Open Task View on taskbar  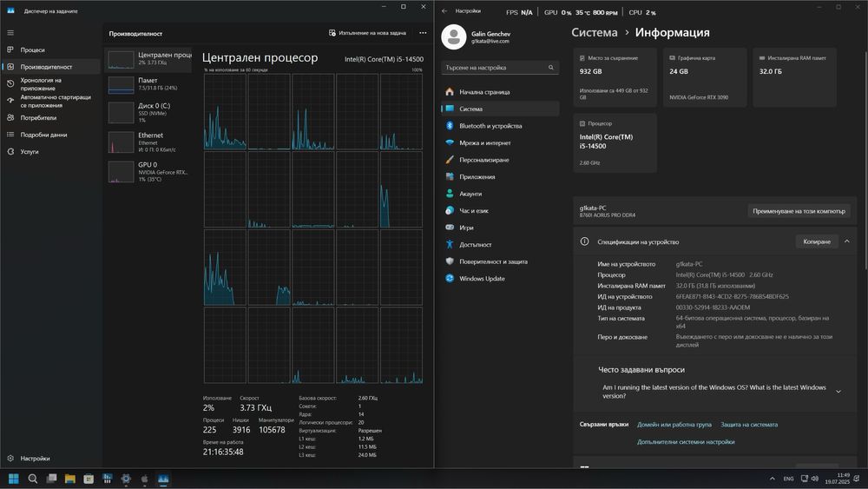(51, 479)
